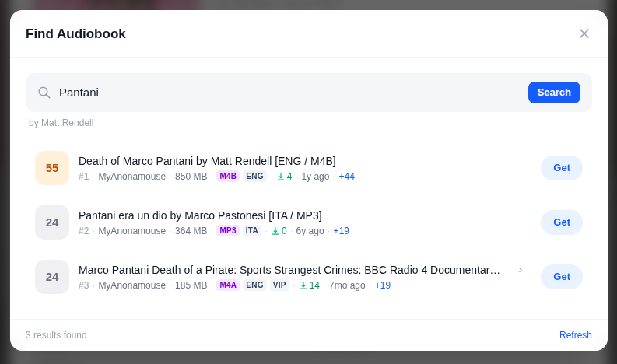Click the MP3 format tag
This screenshot has height=364, width=617.
point(228,230)
